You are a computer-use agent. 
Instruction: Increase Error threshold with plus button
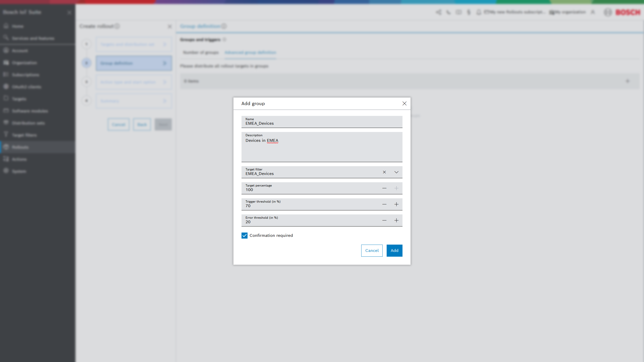(x=396, y=220)
